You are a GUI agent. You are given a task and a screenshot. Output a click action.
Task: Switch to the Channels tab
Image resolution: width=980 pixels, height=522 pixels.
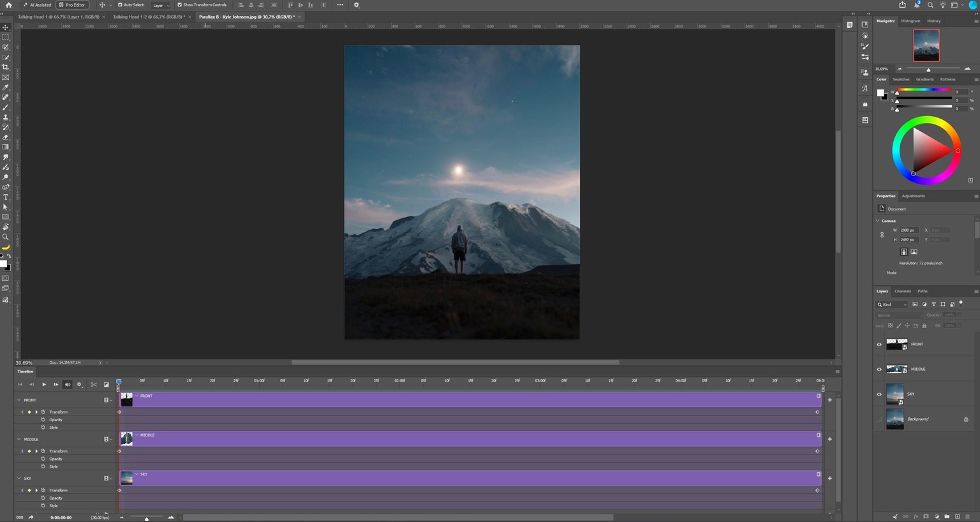click(x=903, y=291)
